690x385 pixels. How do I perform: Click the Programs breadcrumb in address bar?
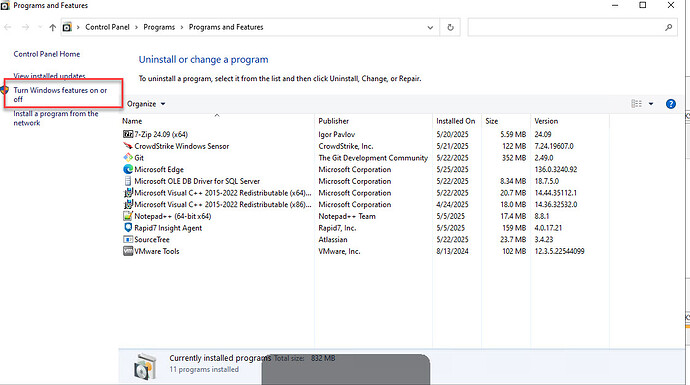coord(159,27)
